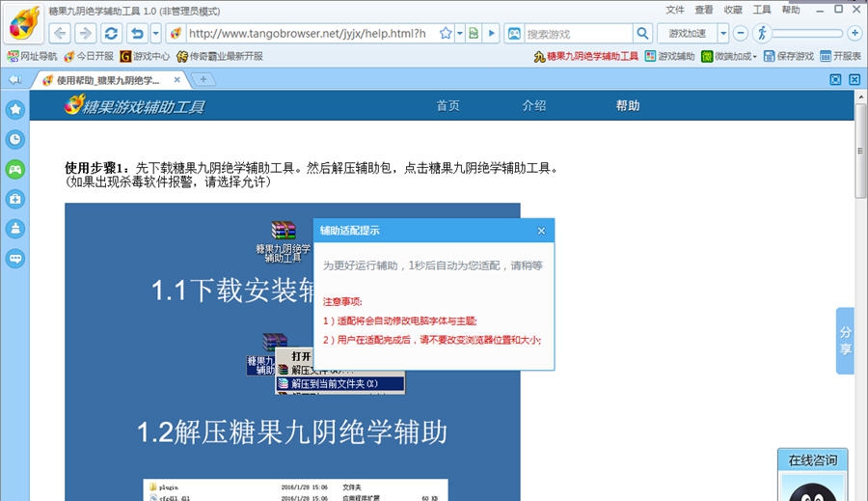Open the 传奇霸业最新开服 bookmark
The image size is (868, 501).
coord(220,56)
